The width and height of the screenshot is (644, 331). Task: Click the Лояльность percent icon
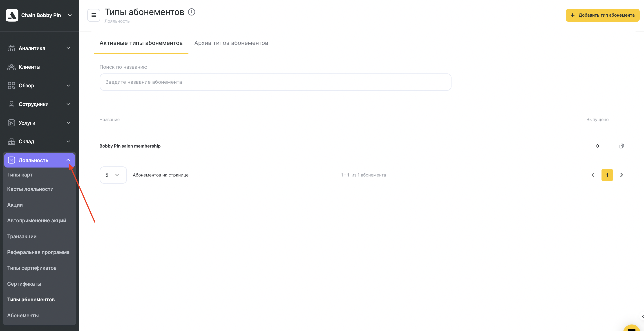coord(11,160)
